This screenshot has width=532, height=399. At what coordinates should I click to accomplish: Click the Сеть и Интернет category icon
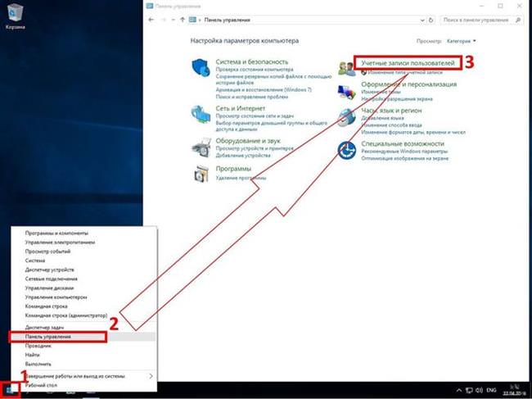coord(201,114)
